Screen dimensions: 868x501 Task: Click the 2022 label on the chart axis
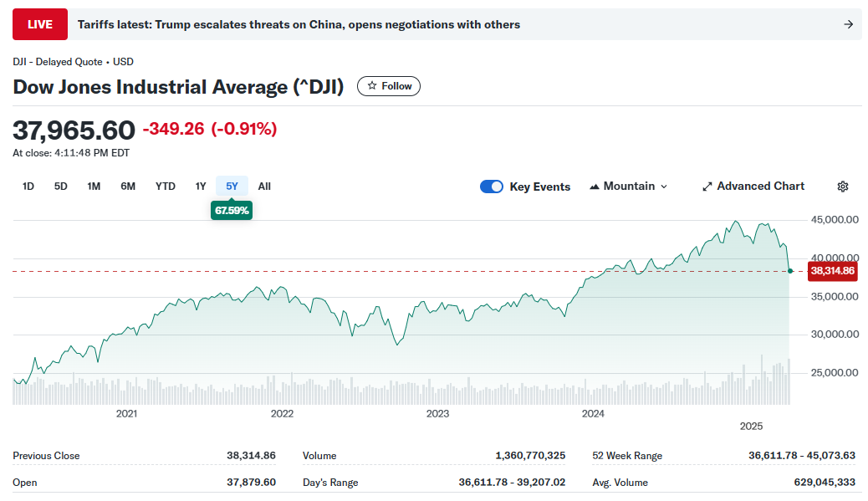(282, 413)
